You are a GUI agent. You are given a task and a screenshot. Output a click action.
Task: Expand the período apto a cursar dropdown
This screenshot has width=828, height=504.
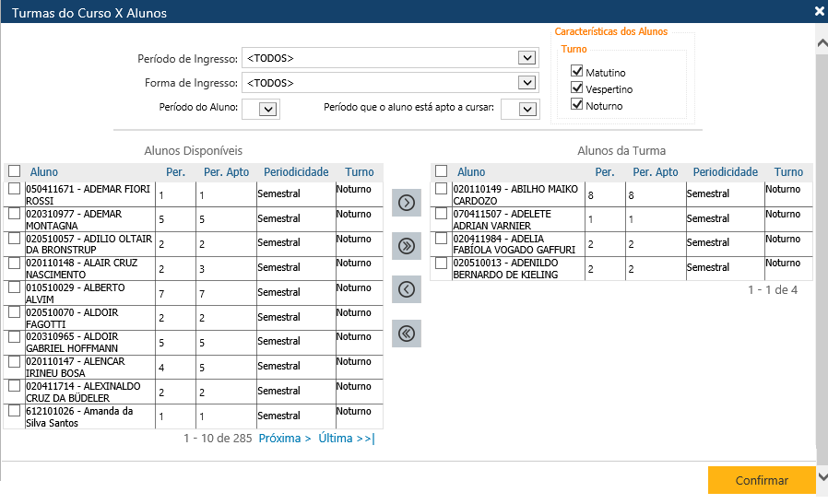[x=526, y=110]
